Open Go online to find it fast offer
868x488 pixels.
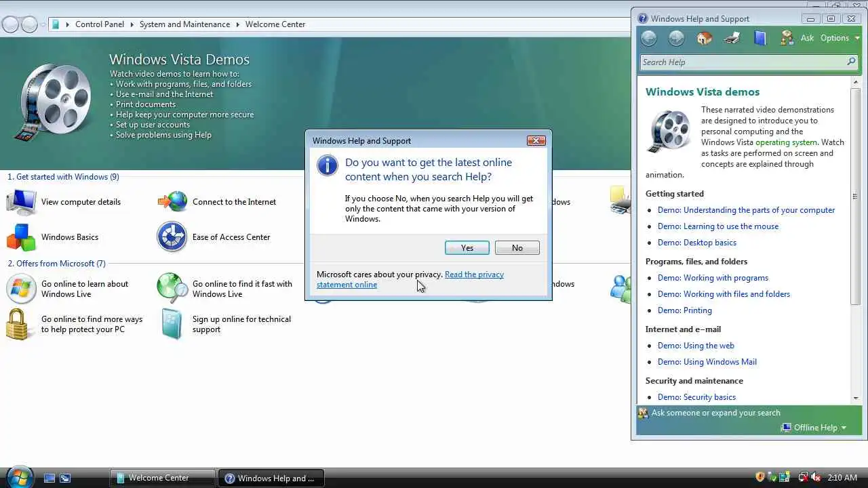pyautogui.click(x=225, y=289)
